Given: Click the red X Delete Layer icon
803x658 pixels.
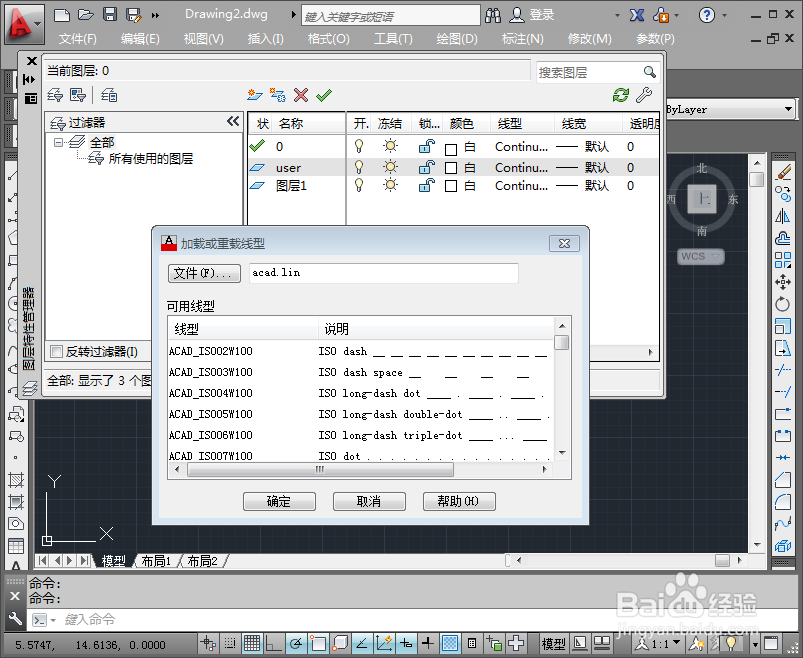Looking at the screenshot, I should pyautogui.click(x=301, y=95).
